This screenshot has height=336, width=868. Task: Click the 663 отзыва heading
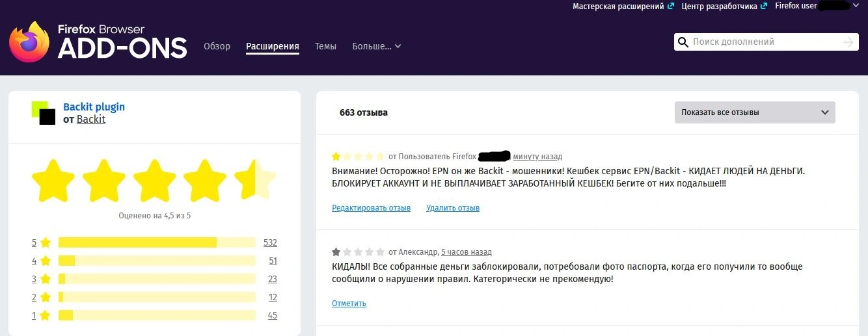(x=364, y=112)
